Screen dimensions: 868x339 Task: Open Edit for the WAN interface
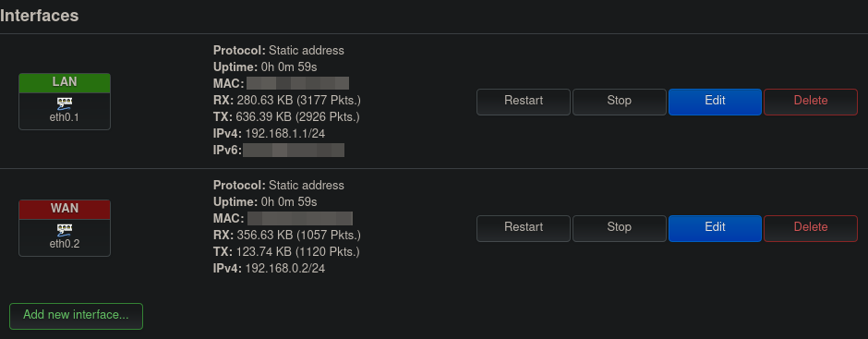click(x=715, y=228)
